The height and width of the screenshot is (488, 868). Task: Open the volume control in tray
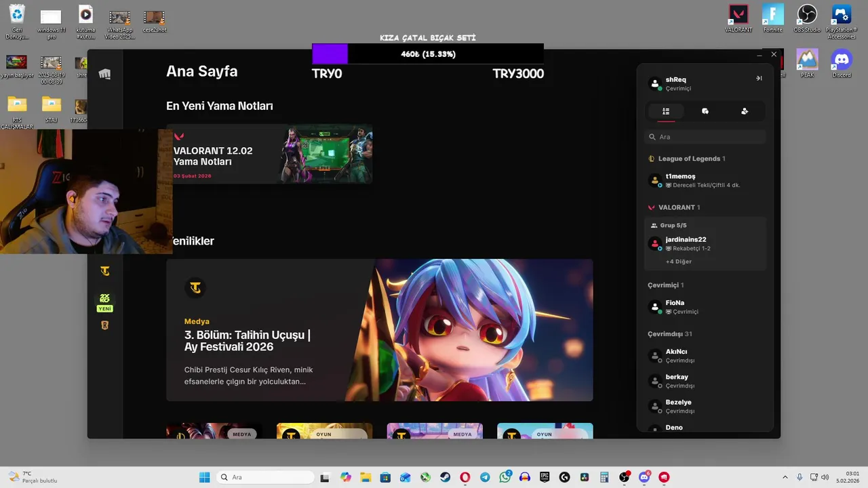click(825, 477)
